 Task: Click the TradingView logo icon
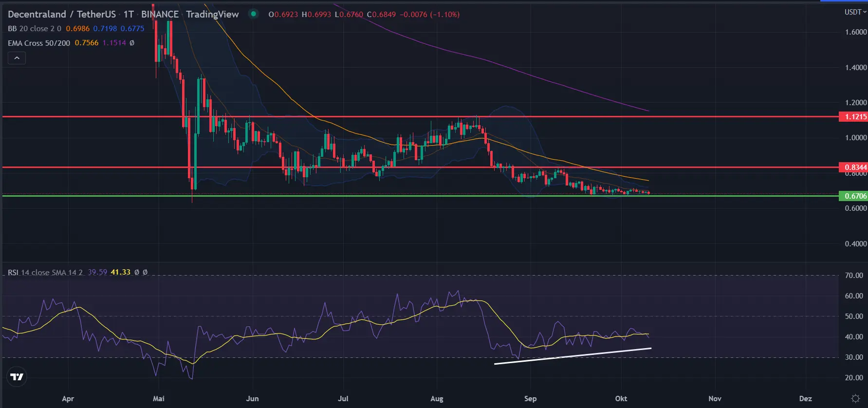click(x=17, y=376)
